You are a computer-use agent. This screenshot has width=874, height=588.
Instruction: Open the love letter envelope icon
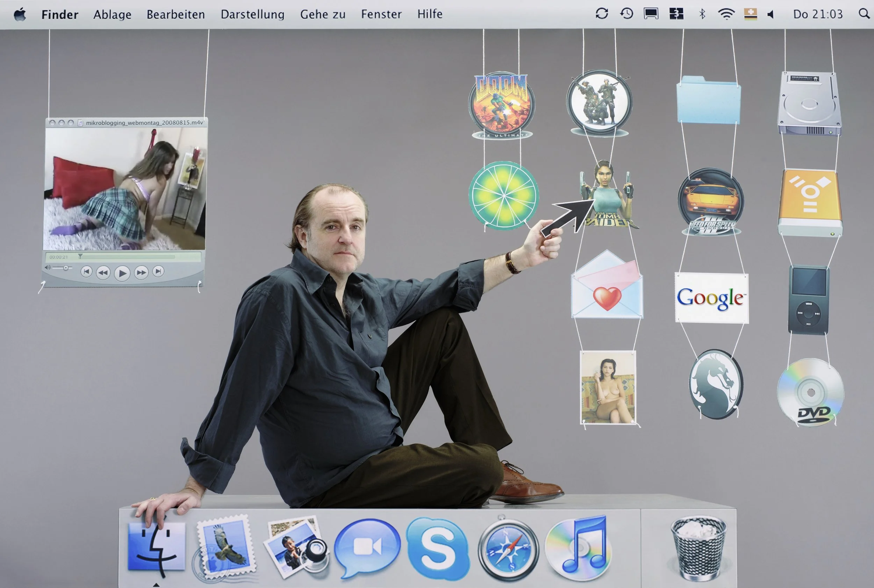pyautogui.click(x=607, y=284)
